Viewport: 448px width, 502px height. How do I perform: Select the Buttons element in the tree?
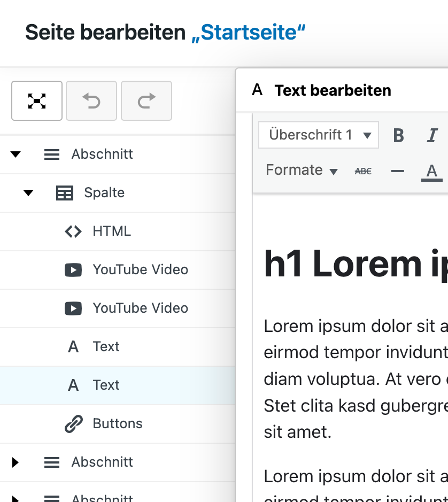coord(117,424)
